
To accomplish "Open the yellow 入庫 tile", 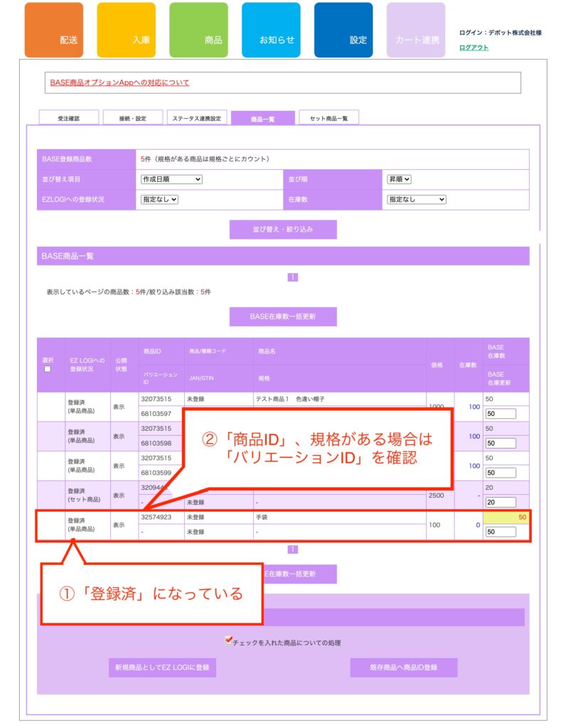I will pos(126,31).
